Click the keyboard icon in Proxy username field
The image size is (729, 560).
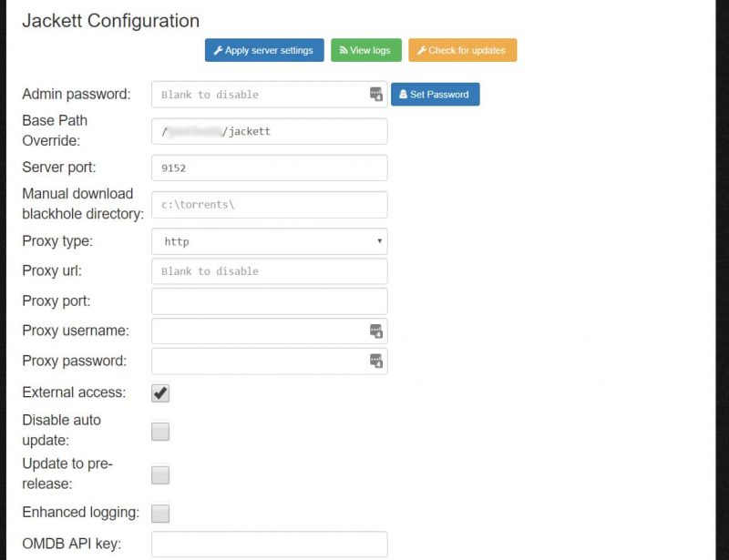375,331
